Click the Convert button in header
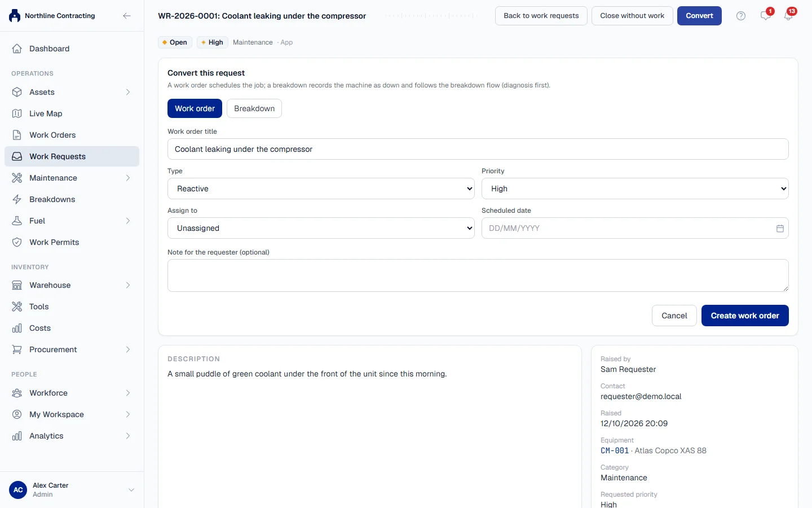Viewport: 812px width, 508px height. [x=699, y=16]
